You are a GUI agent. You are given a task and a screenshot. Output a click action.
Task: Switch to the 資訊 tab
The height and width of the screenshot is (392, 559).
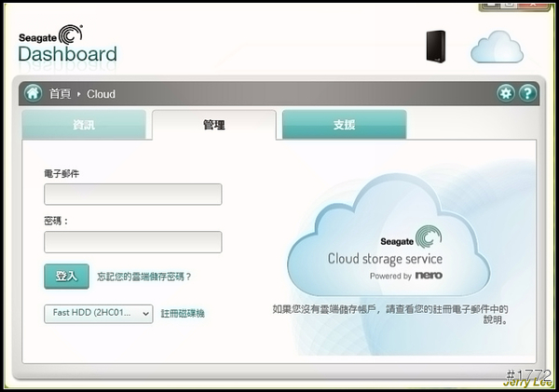pyautogui.click(x=84, y=125)
